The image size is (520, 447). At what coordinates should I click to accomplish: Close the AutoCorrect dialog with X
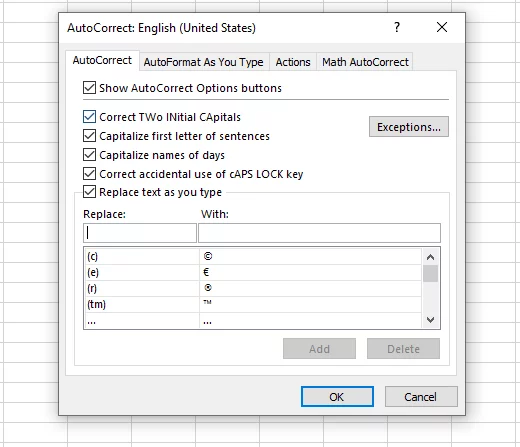(x=442, y=27)
